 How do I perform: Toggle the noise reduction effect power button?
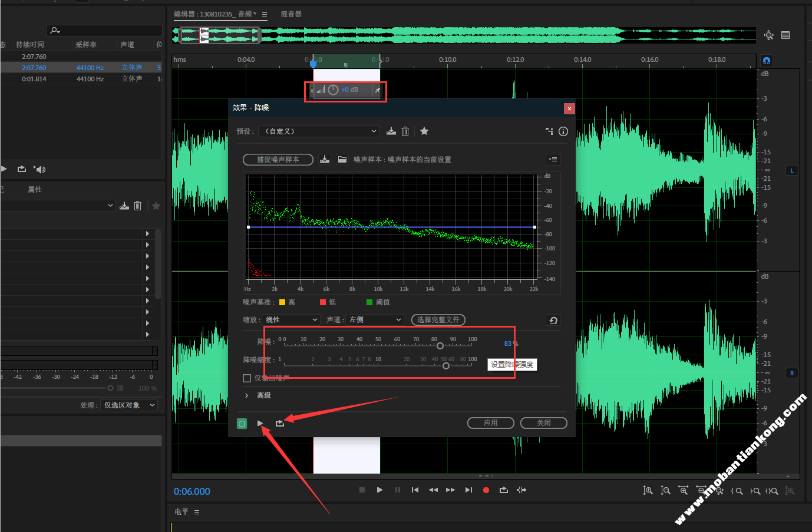242,423
